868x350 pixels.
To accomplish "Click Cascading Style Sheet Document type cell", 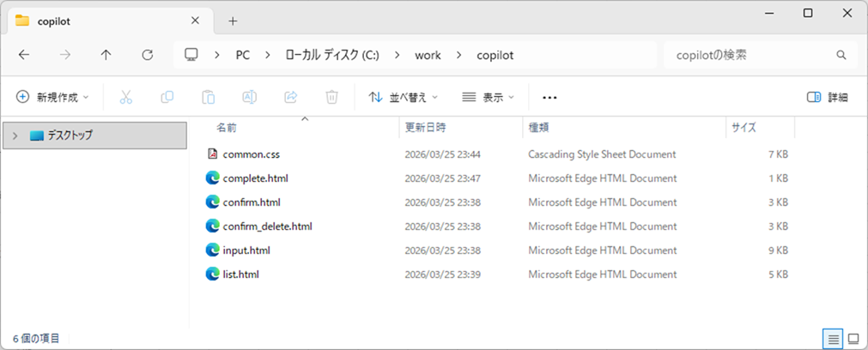I will click(603, 154).
